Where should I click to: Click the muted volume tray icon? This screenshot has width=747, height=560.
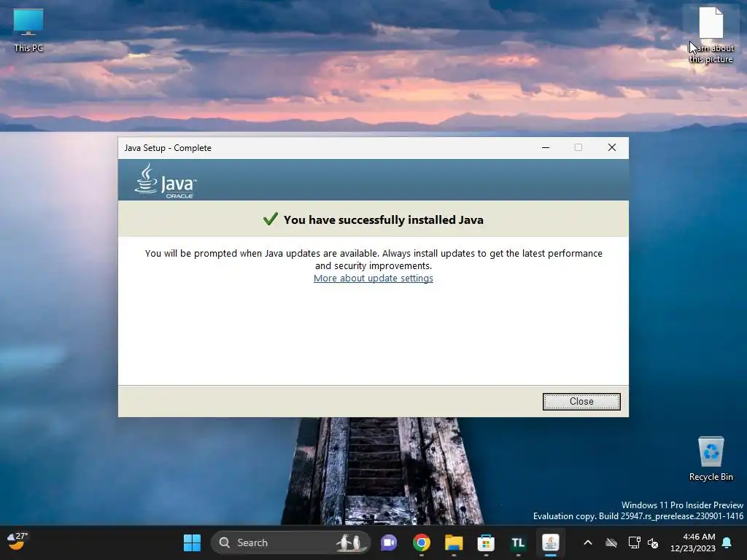click(653, 542)
